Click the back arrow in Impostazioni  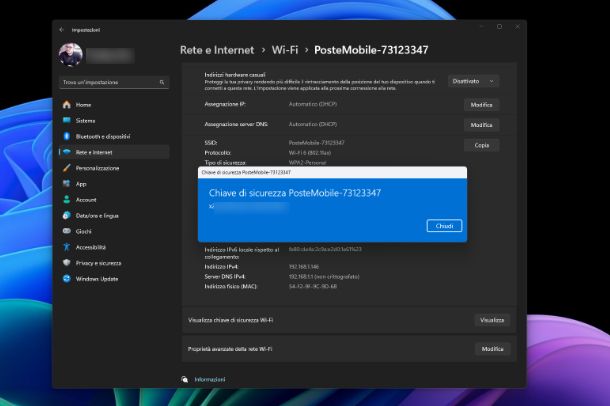(x=61, y=30)
